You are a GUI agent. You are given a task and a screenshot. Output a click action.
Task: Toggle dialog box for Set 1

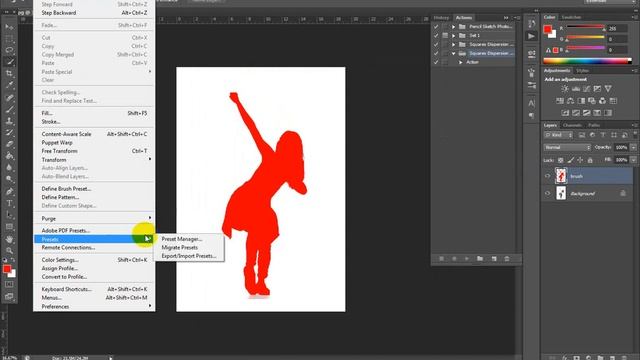point(445,36)
